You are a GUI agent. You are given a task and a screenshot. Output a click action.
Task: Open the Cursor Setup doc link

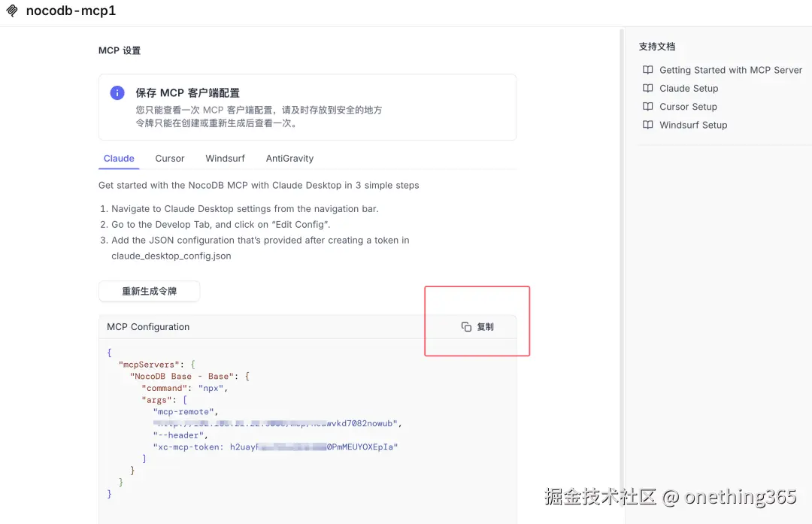688,106
